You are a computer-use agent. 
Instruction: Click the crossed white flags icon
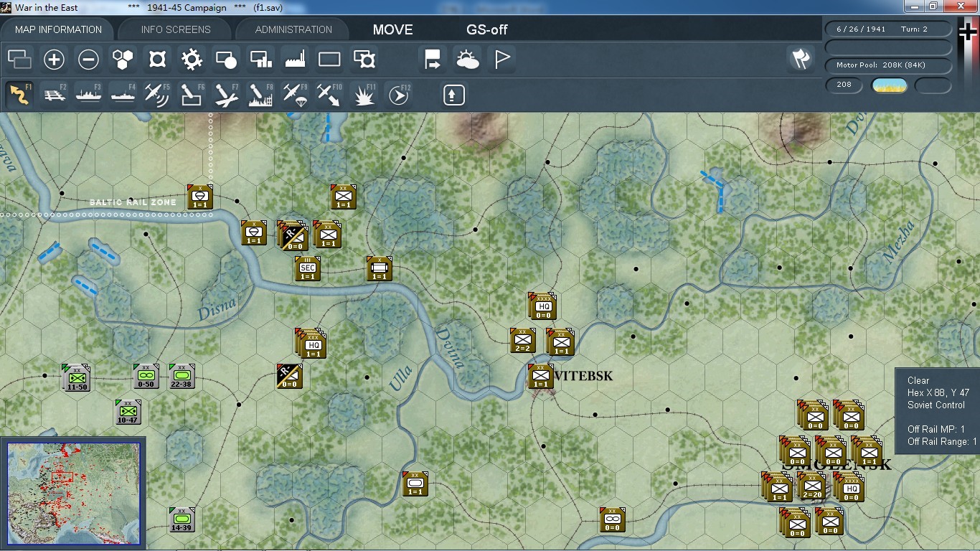click(x=801, y=60)
